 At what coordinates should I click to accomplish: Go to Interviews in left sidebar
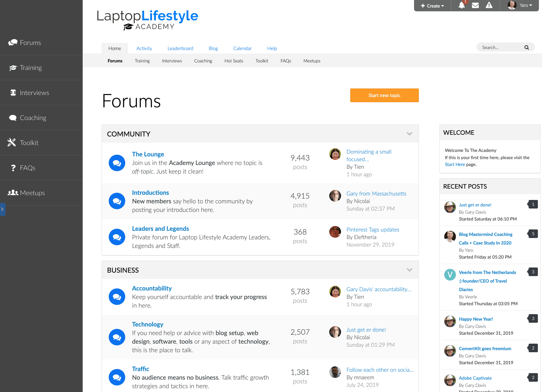[x=41, y=93]
